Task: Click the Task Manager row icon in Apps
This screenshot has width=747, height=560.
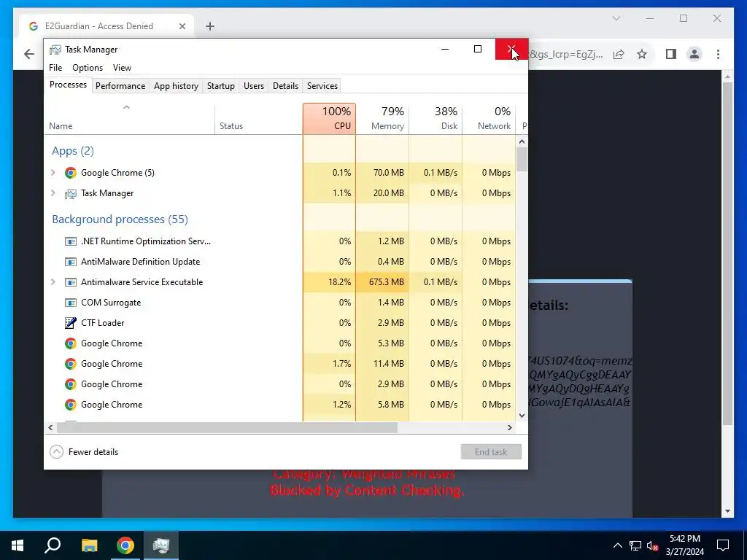Action: pos(71,193)
